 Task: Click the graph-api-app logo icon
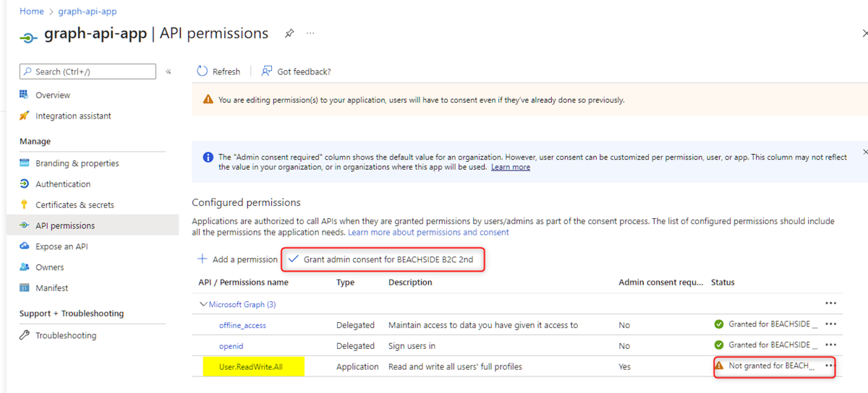click(27, 37)
